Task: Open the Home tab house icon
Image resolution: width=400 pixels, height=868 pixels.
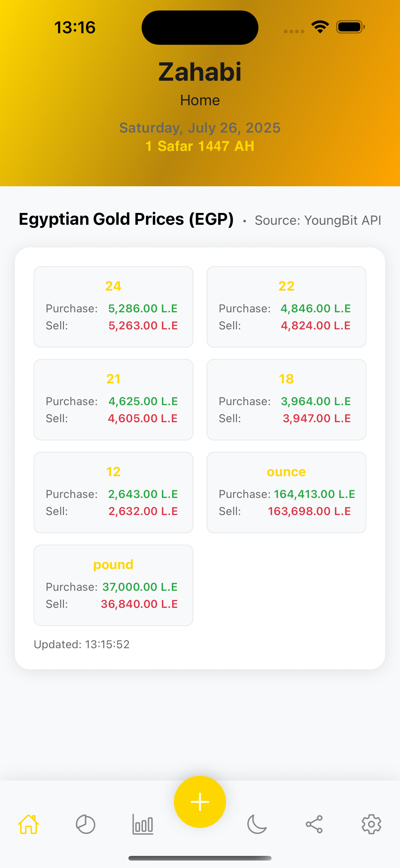Action: click(29, 824)
